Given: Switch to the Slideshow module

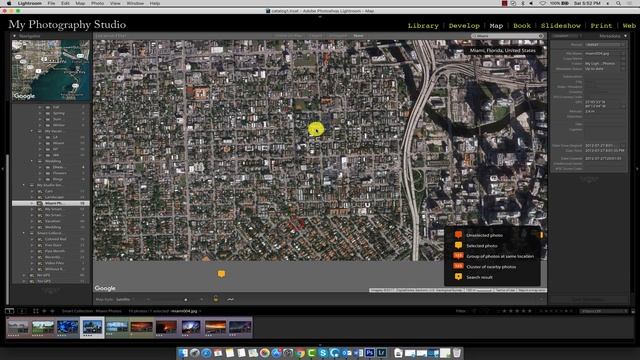Looking at the screenshot, I should (560, 25).
